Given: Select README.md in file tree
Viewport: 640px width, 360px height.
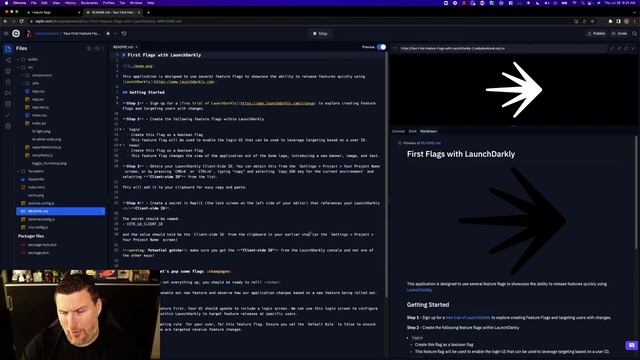Looking at the screenshot, I should (60, 211).
